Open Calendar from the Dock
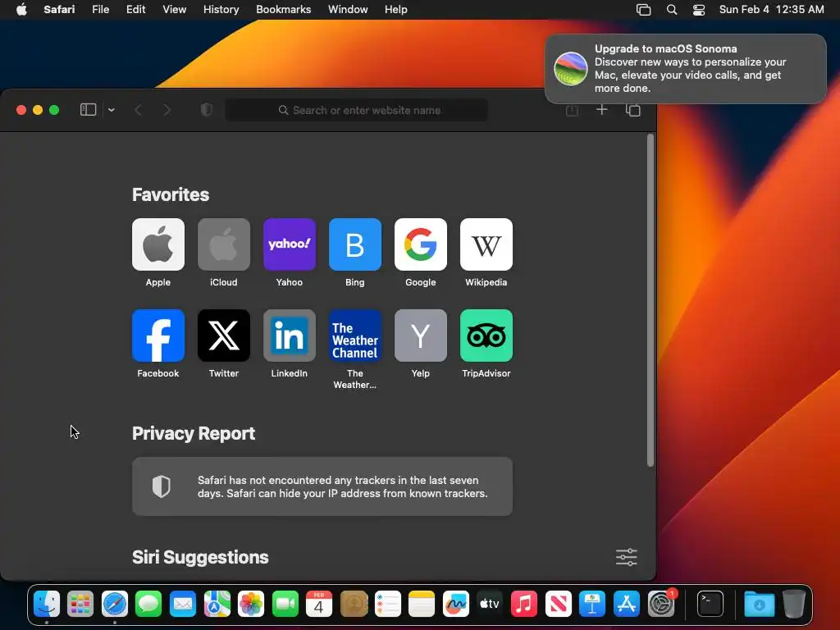The height and width of the screenshot is (630, 840). coord(319,605)
